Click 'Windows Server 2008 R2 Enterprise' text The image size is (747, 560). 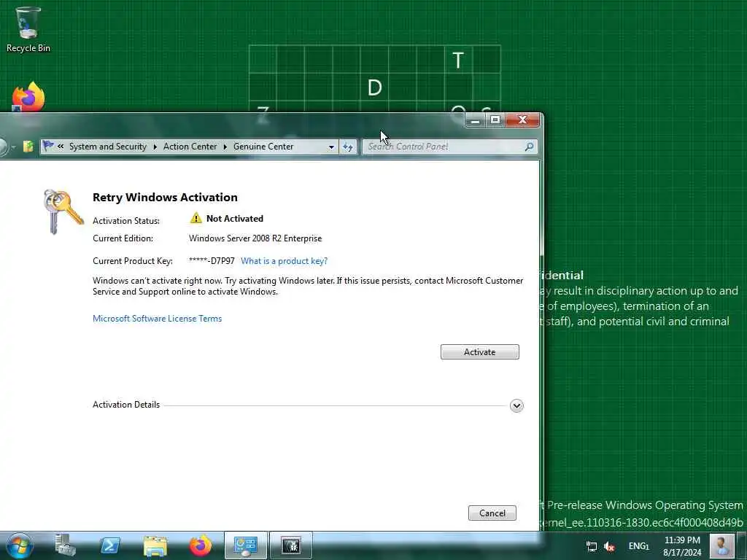click(255, 238)
